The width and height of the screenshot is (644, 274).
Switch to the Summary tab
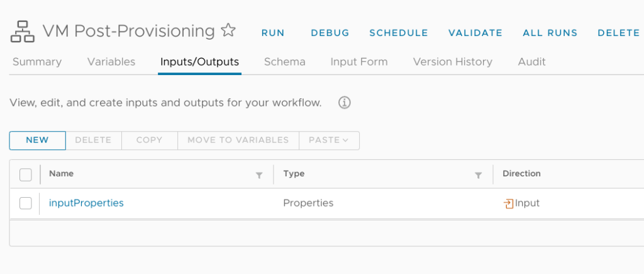click(x=37, y=62)
